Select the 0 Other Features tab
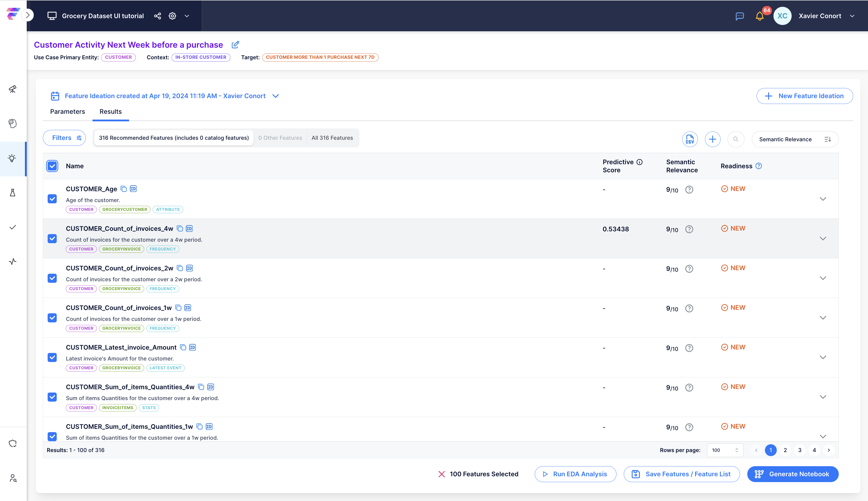868x501 pixels. tap(280, 138)
